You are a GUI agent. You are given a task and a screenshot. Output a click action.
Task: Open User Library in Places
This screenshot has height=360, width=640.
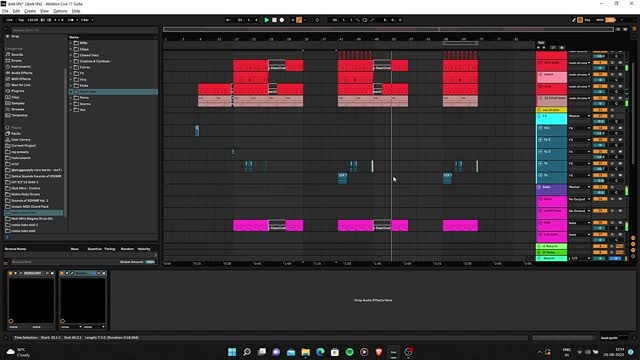pos(21,140)
